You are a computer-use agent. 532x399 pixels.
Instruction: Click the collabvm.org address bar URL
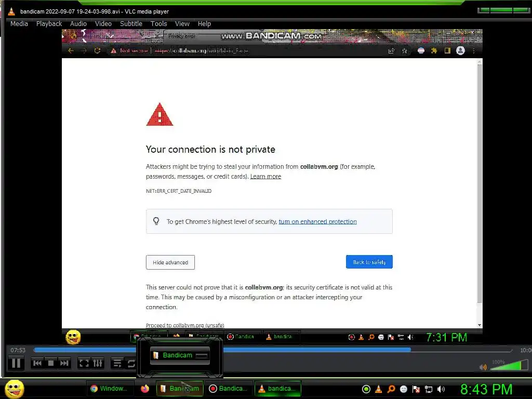[201, 51]
